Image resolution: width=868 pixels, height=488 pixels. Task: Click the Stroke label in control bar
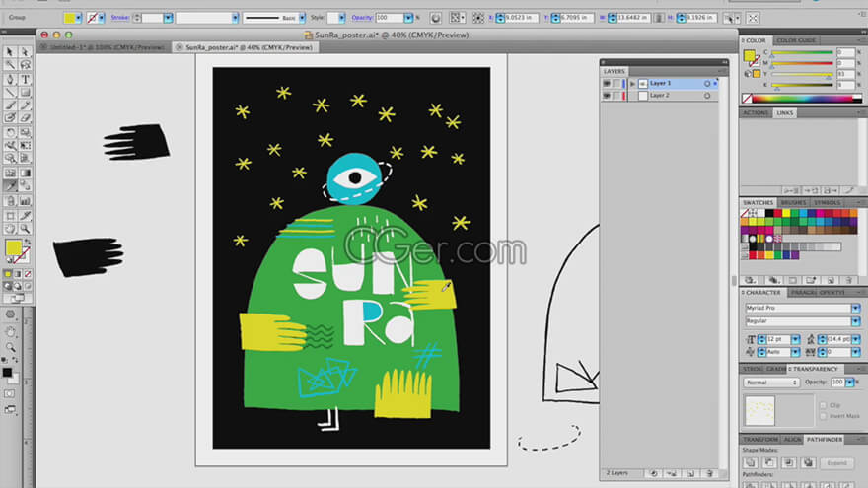coord(119,18)
